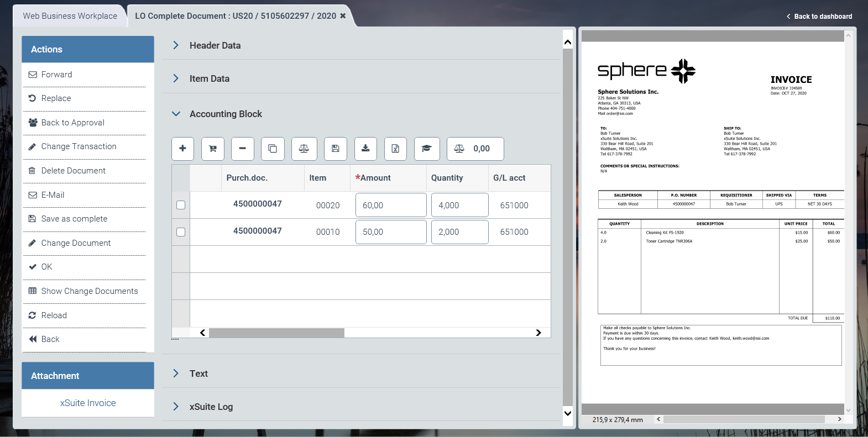Click the minus icon to remove row
Image resolution: width=868 pixels, height=437 pixels.
point(242,149)
